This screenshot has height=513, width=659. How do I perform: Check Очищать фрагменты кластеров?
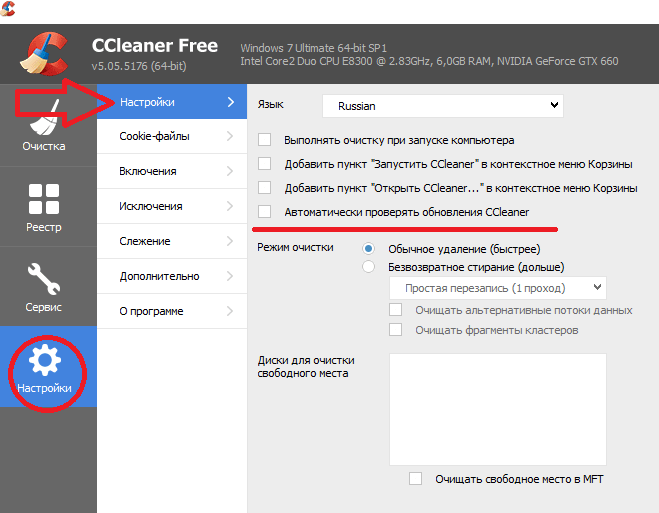(x=395, y=329)
